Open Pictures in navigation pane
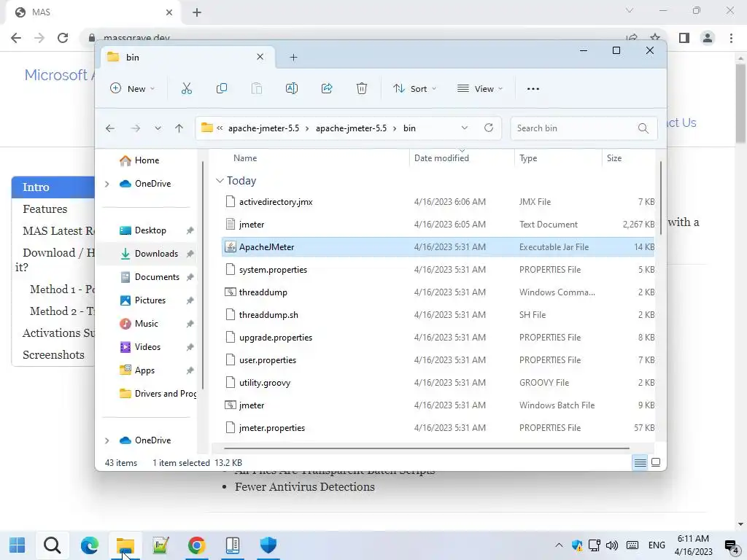 150,300
